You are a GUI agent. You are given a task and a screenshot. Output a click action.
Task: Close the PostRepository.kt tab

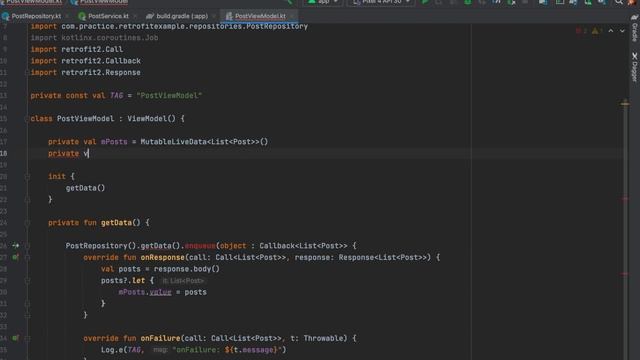[67, 16]
